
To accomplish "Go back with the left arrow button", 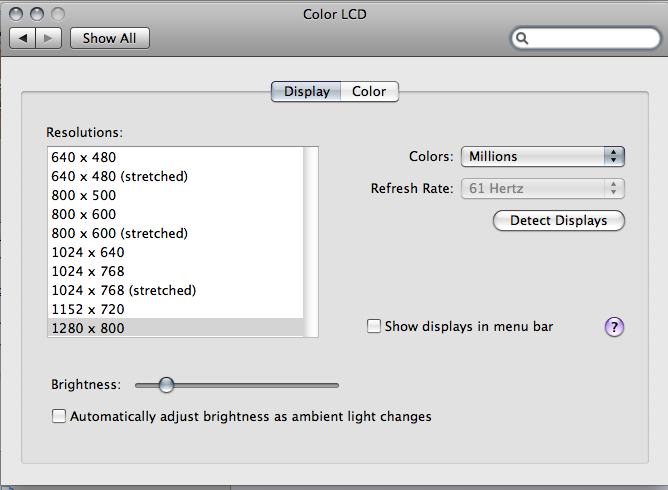I will pyautogui.click(x=22, y=38).
